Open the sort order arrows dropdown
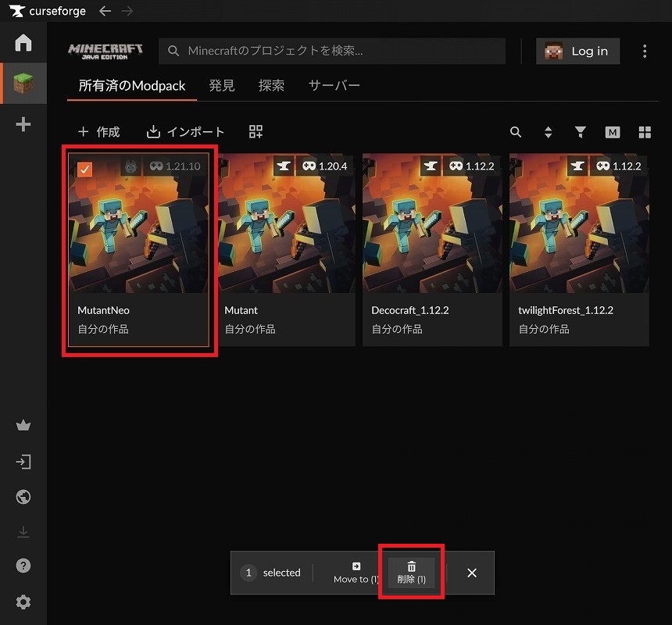 548,132
